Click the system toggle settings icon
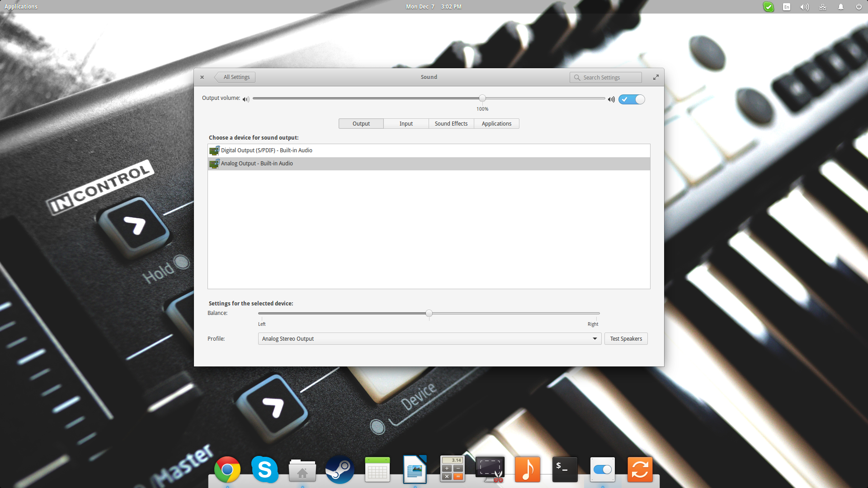The height and width of the screenshot is (488, 868). pos(602,469)
